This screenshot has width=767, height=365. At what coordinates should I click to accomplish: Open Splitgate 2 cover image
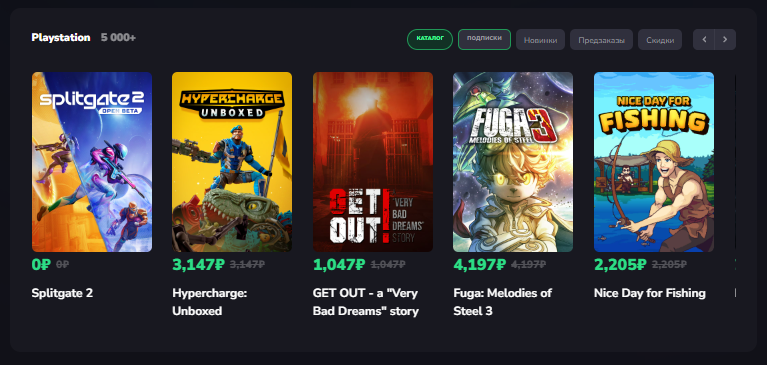click(92, 162)
